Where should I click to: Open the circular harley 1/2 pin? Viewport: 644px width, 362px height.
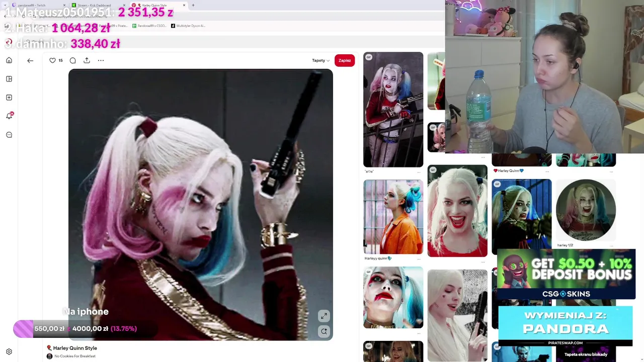point(586,210)
